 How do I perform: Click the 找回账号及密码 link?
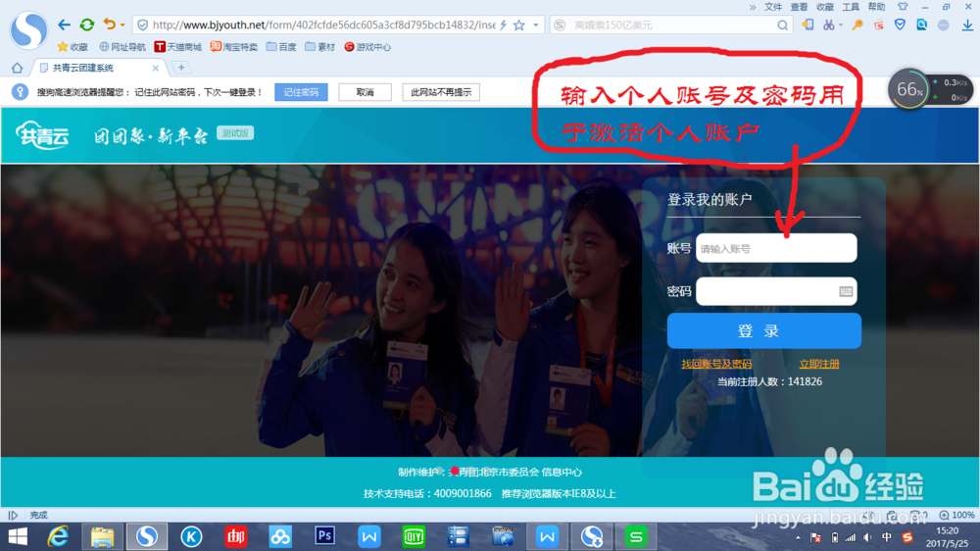point(716,364)
